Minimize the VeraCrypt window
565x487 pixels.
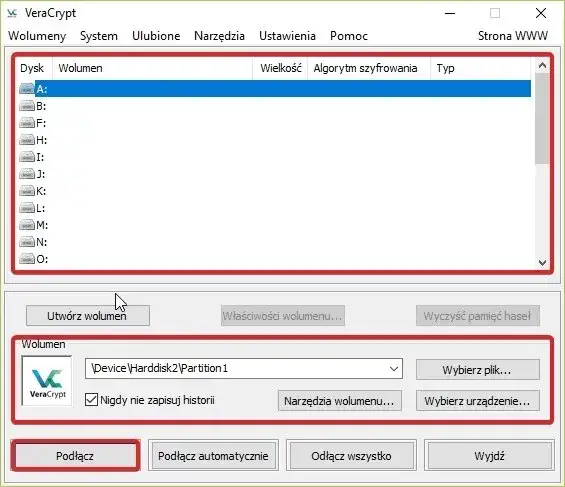(x=450, y=13)
